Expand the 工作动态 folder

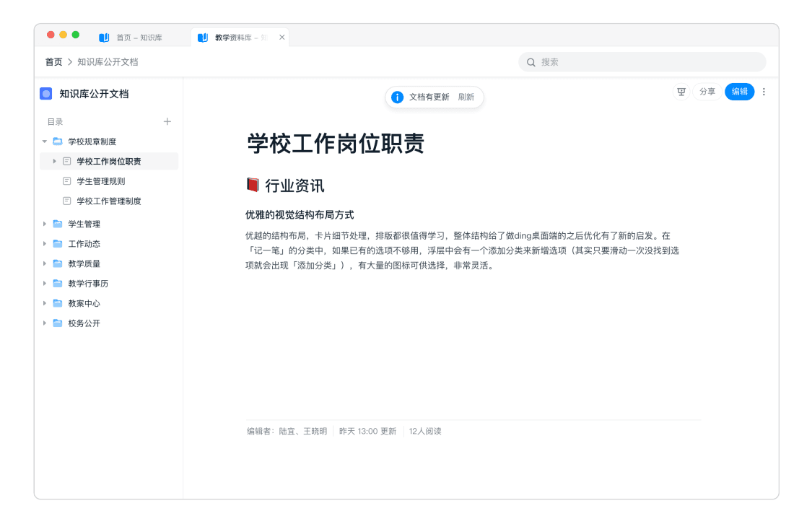(45, 243)
